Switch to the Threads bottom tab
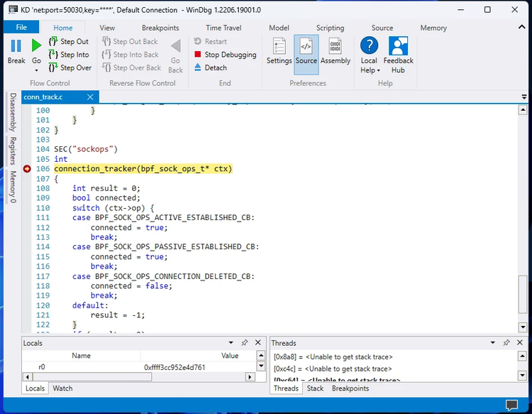 tap(286, 388)
